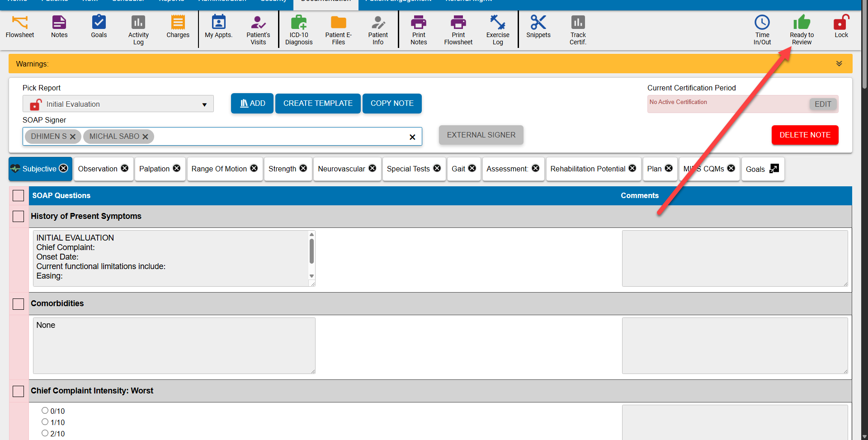Click the CREATE TEMPLATE button

coord(318,103)
